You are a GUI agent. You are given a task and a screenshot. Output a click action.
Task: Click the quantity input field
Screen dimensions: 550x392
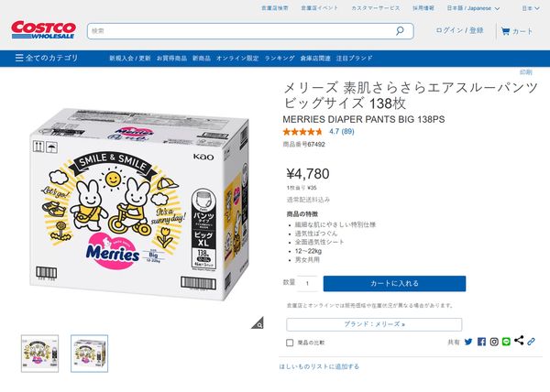pyautogui.click(x=307, y=284)
